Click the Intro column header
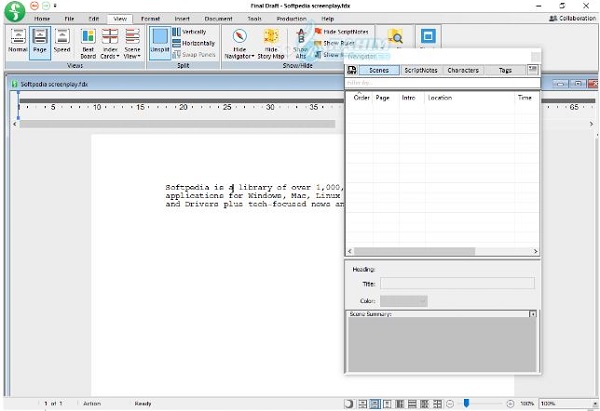This screenshot has height=411, width=600. [x=408, y=98]
